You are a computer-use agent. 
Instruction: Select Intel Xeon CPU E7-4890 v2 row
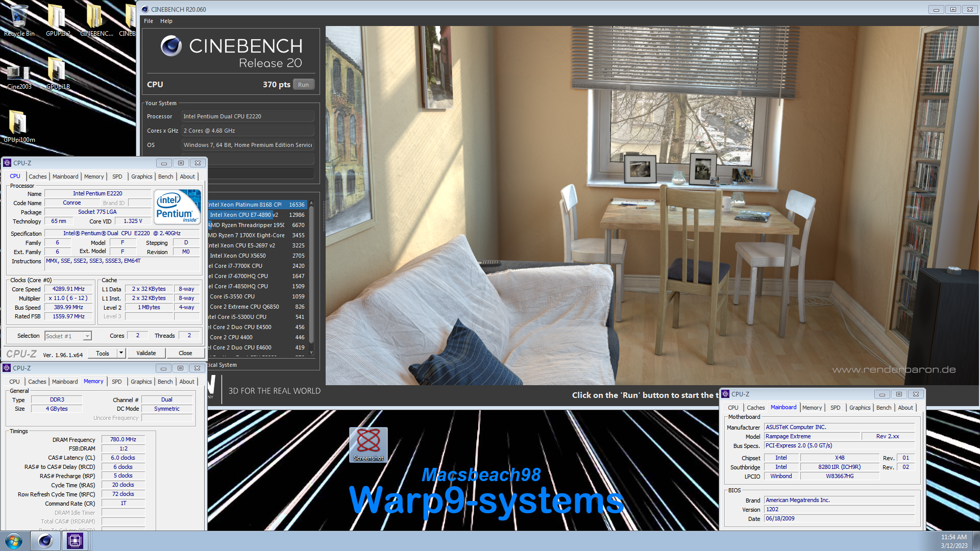tap(256, 215)
